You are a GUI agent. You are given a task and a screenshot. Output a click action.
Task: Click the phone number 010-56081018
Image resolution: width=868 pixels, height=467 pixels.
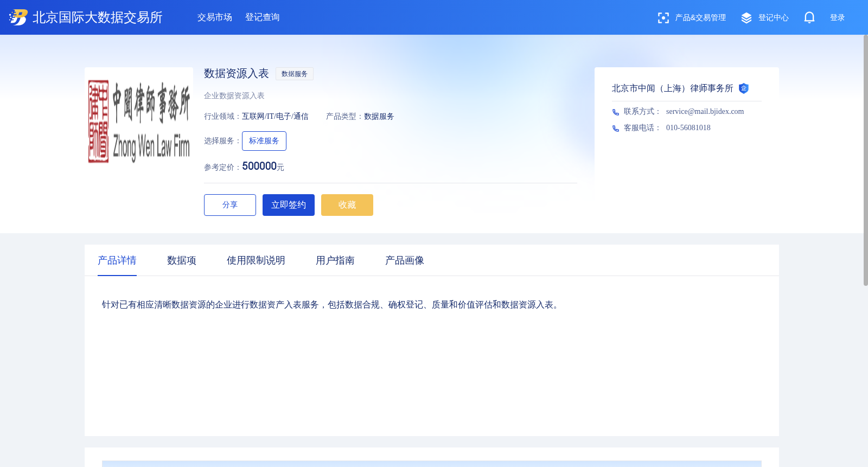(688, 128)
